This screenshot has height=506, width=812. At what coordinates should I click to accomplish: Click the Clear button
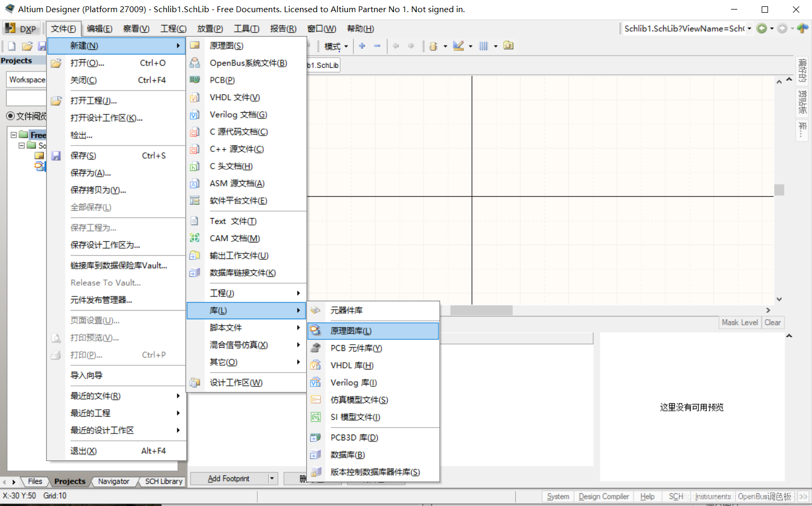[x=773, y=322]
